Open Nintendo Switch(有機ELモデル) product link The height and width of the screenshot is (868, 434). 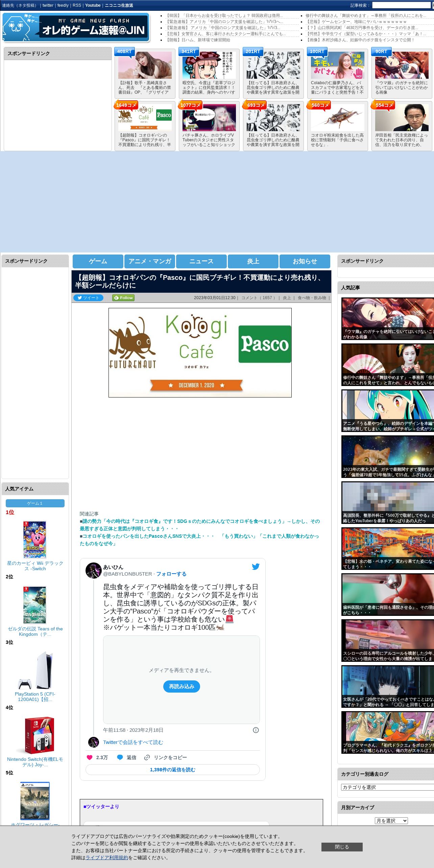tap(35, 762)
